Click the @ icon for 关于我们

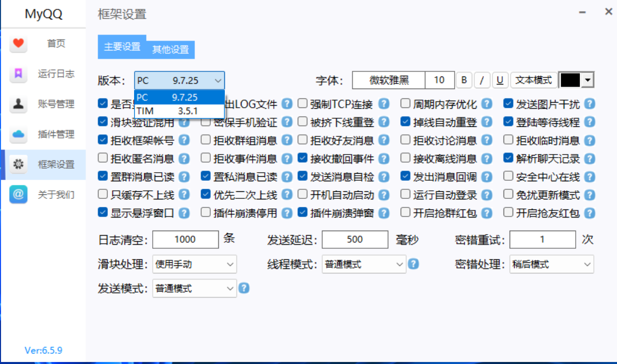pos(19,195)
